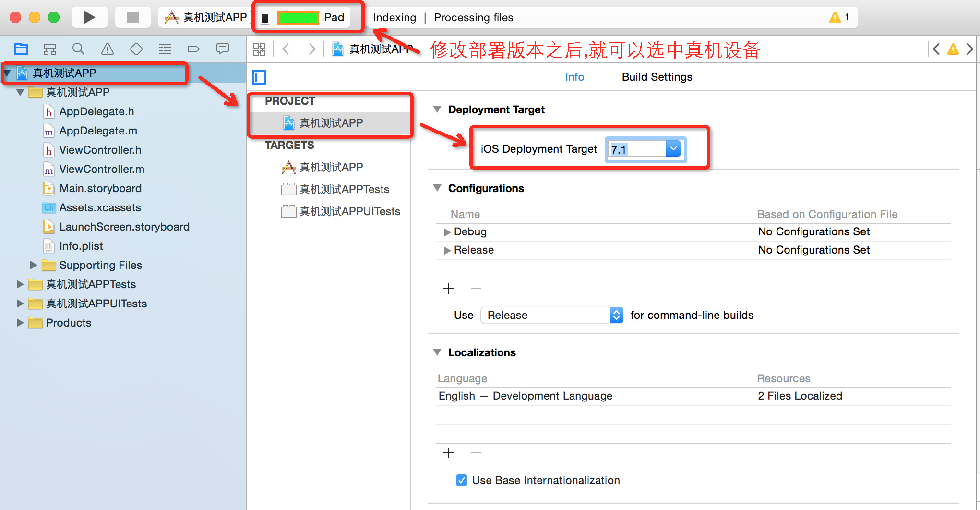Open the Issue navigator triangle icon
The image size is (980, 510).
(x=108, y=49)
